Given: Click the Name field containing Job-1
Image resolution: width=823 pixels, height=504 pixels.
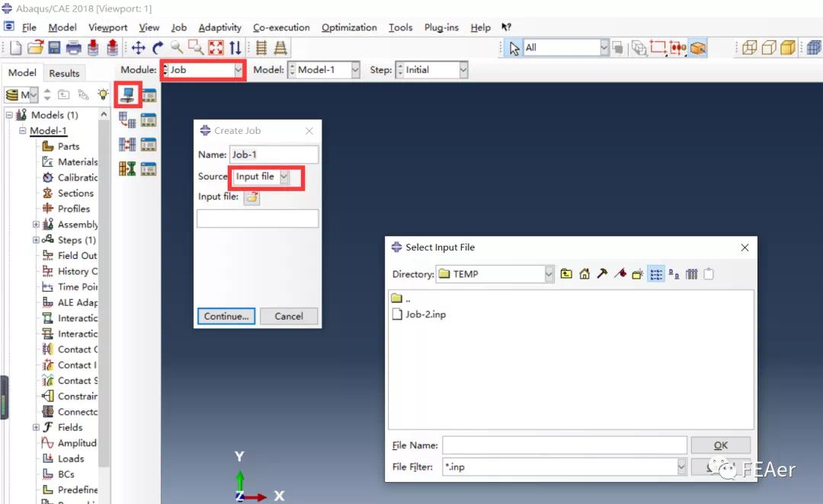Looking at the screenshot, I should pos(274,155).
